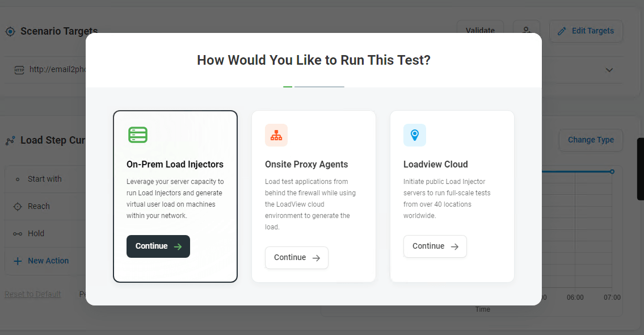The image size is (644, 335).
Task: Click the orange Onsite Proxy Agents network icon
Action: tap(276, 135)
